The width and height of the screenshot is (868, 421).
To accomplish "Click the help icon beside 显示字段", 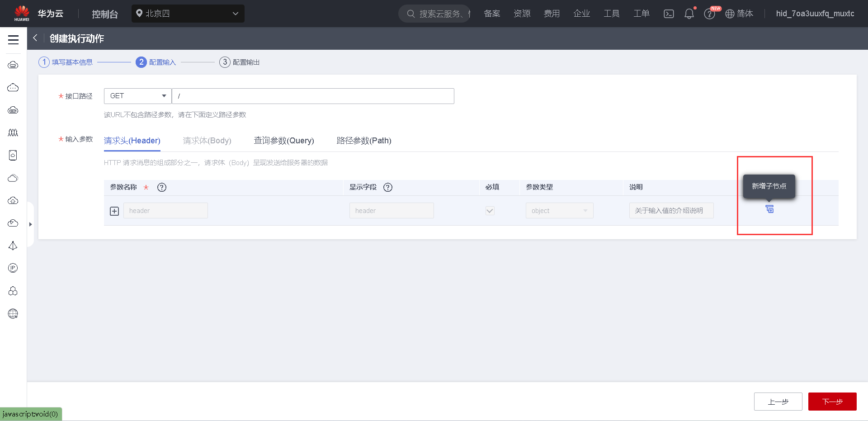I will pyautogui.click(x=388, y=187).
